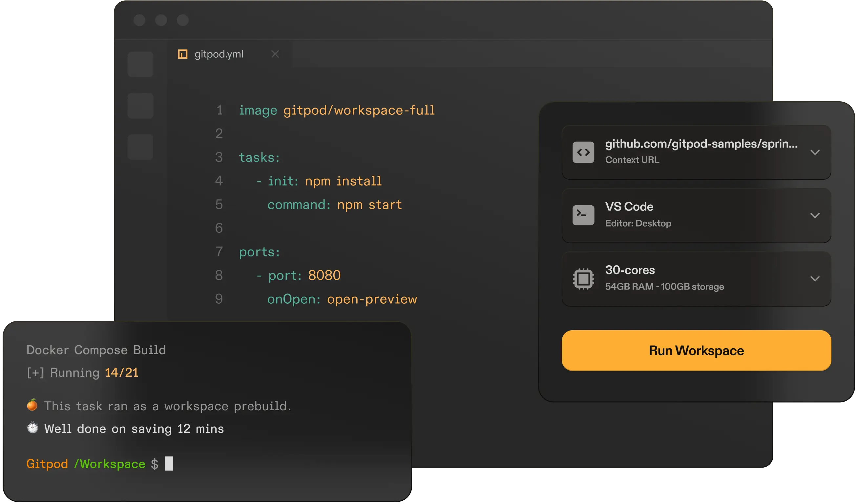Click the 'image' keyword on line 1

tap(258, 111)
